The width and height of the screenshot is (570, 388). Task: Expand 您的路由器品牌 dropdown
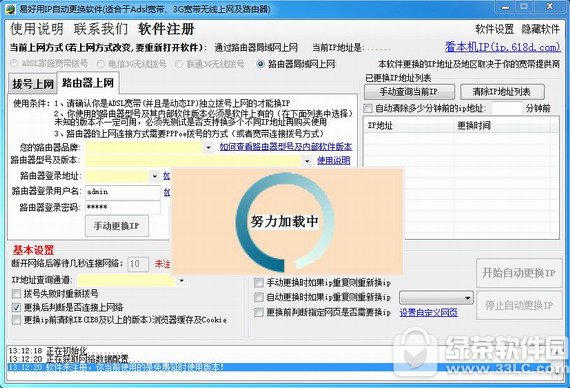(x=208, y=147)
